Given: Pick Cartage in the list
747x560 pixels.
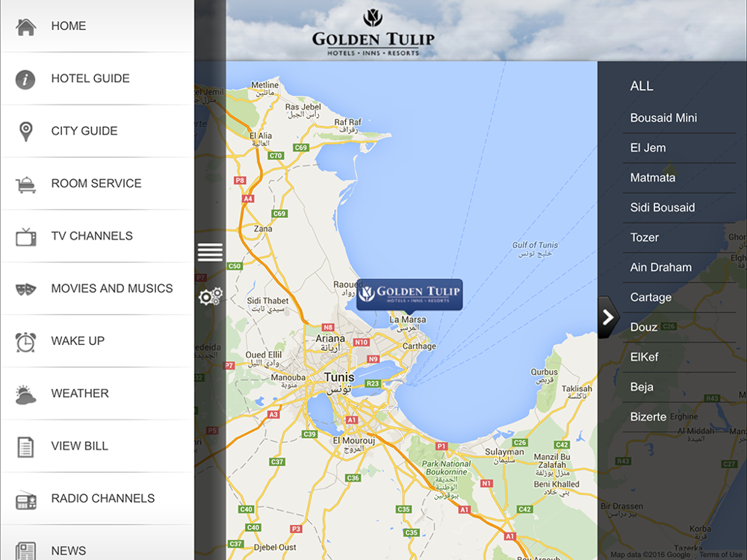Looking at the screenshot, I should [679, 298].
